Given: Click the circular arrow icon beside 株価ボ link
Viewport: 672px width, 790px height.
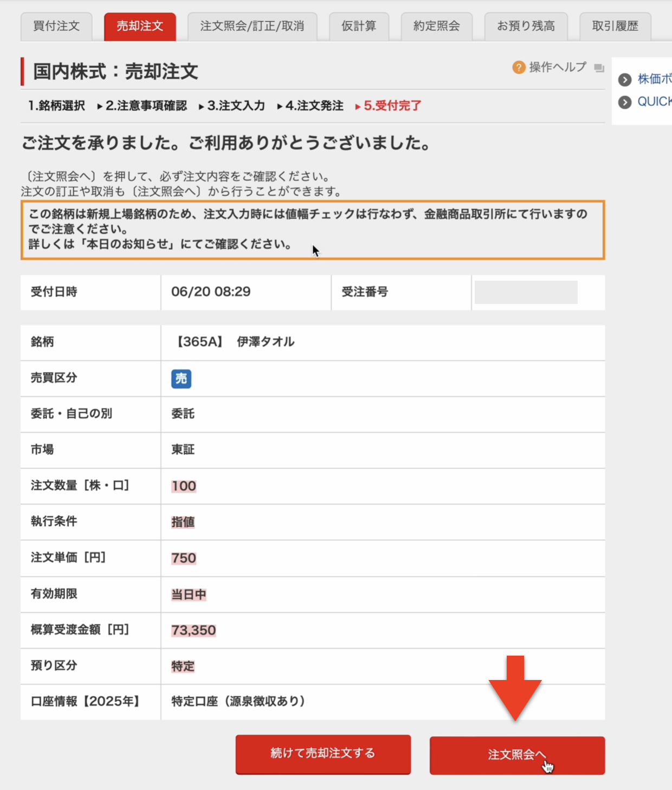Looking at the screenshot, I should click(x=624, y=79).
